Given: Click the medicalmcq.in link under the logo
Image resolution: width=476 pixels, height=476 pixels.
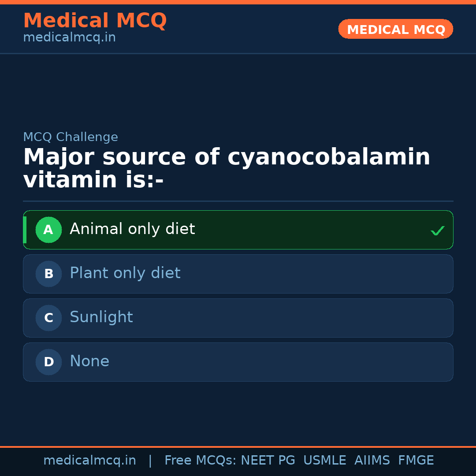Looking at the screenshot, I should tap(69, 37).
